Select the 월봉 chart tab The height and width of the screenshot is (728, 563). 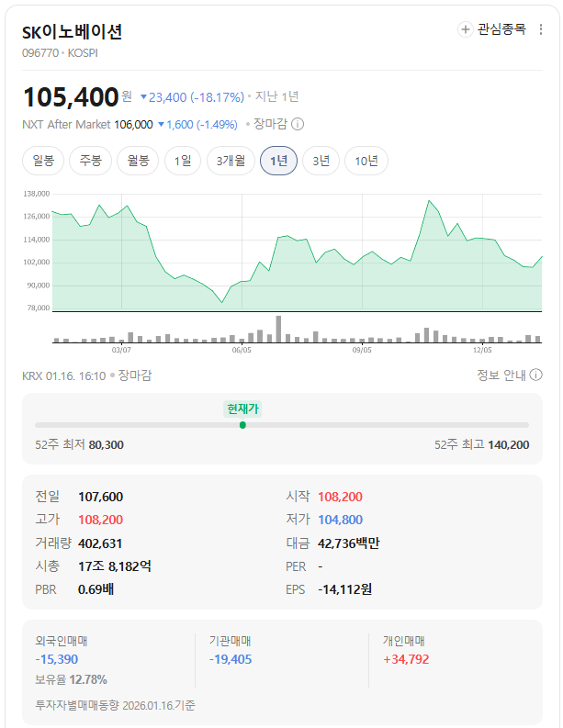[x=138, y=161]
